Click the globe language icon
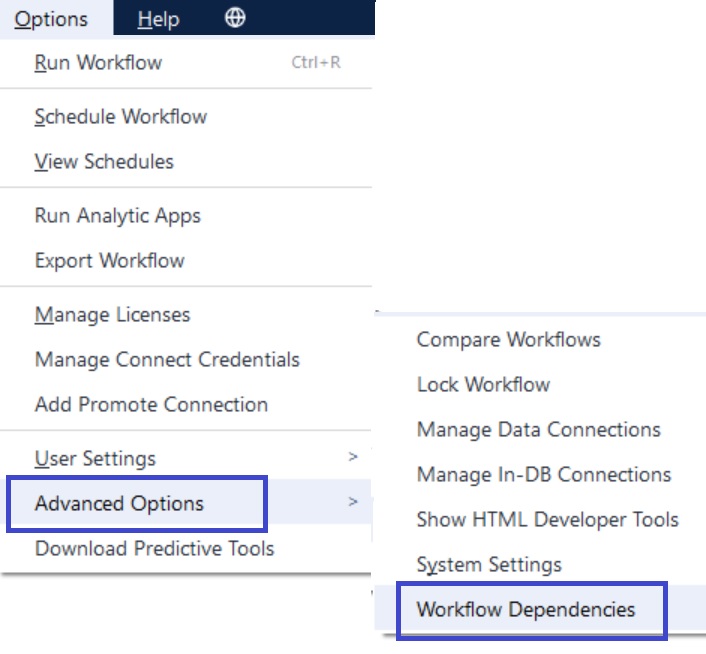706x654 pixels. click(x=235, y=18)
